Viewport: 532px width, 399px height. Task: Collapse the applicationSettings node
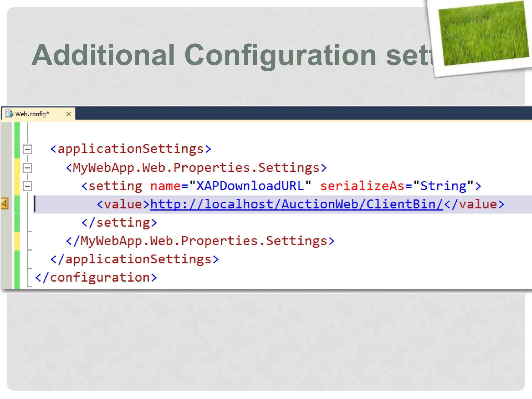coord(27,149)
